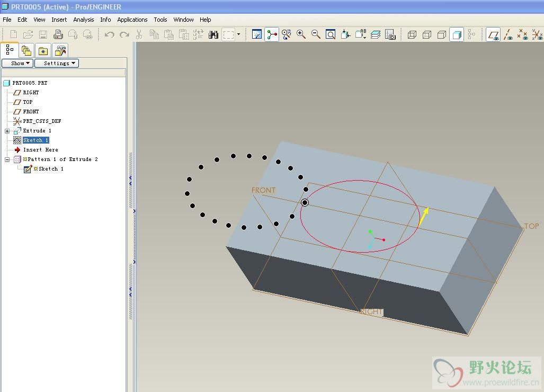Click the Redo arrow icon
This screenshot has width=544, height=392.
(124, 34)
